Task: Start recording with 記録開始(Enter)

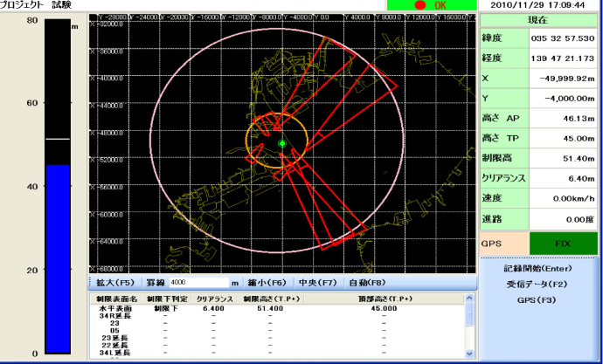Action: point(538,269)
